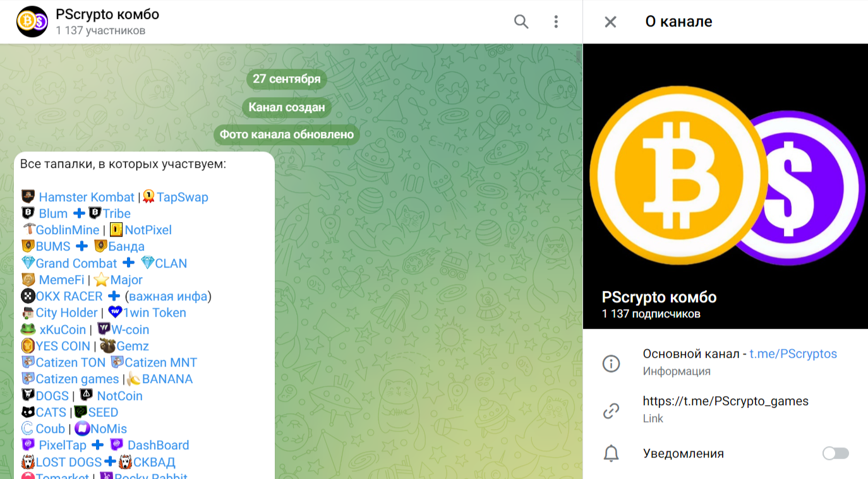Click the NotPixel yellow square emoji
The width and height of the screenshot is (868, 479).
click(116, 229)
